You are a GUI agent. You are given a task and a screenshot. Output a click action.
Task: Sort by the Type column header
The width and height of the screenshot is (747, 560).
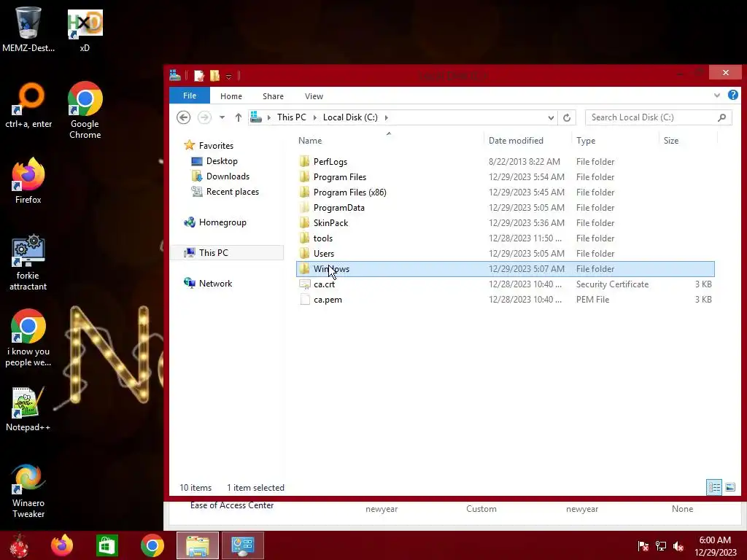coord(615,141)
